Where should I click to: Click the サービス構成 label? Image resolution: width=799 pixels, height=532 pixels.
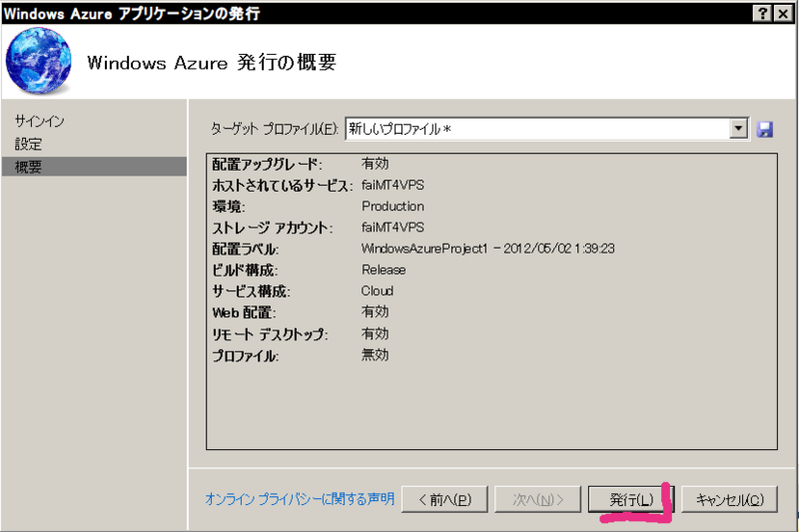point(251,291)
